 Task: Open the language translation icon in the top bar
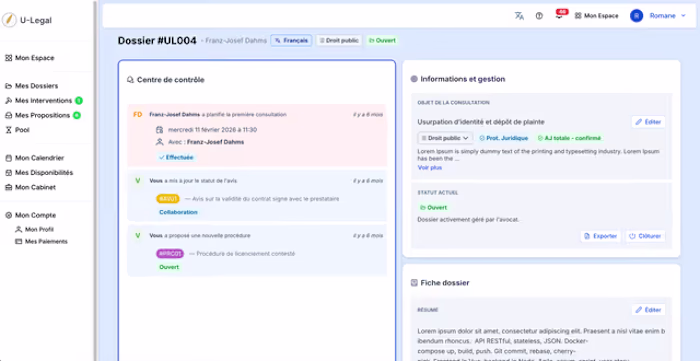(x=519, y=16)
